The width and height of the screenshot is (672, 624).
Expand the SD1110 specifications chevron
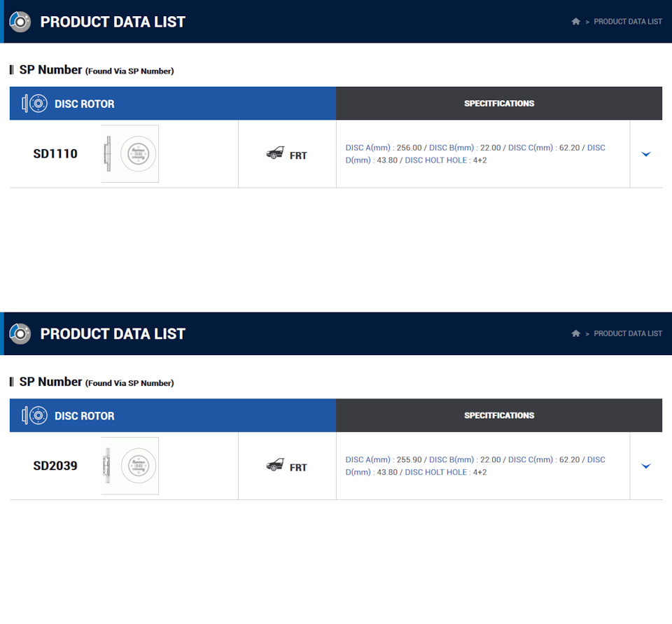pos(646,154)
